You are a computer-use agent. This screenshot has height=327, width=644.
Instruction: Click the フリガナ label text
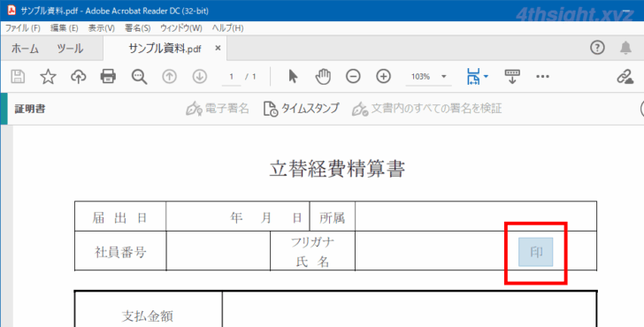click(x=312, y=242)
